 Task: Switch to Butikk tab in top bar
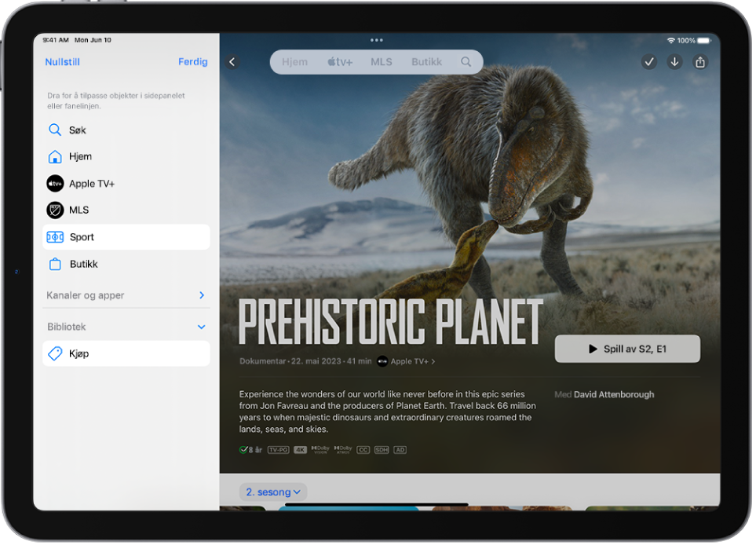pos(427,62)
